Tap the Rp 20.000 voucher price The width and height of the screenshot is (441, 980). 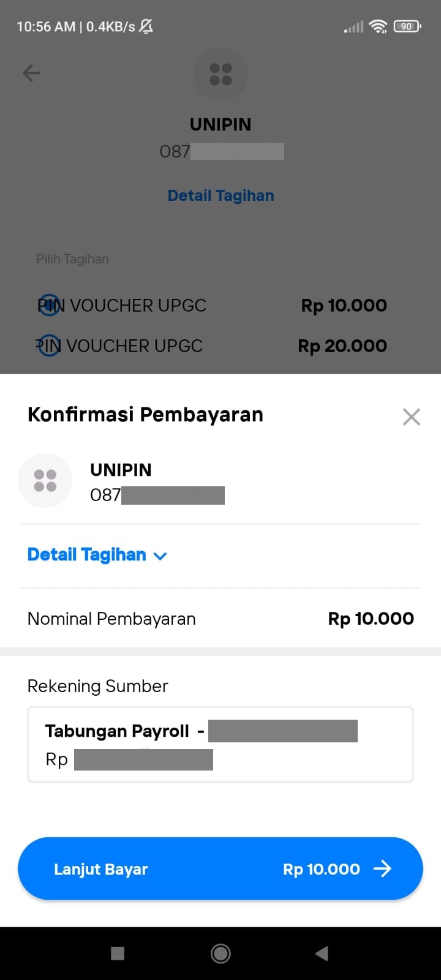[x=342, y=346]
